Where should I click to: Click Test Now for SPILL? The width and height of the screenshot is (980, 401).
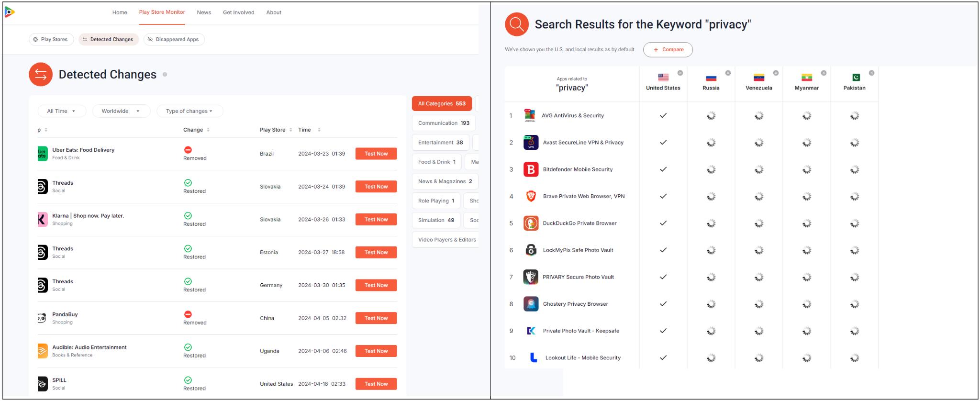(x=376, y=384)
